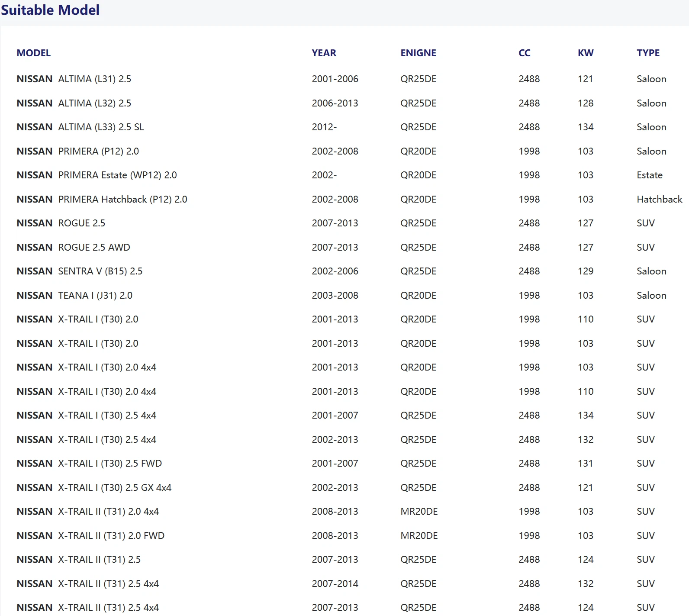Click the 134 KW value in ALTIMA (L33) row
The width and height of the screenshot is (689, 616).
pos(586,127)
